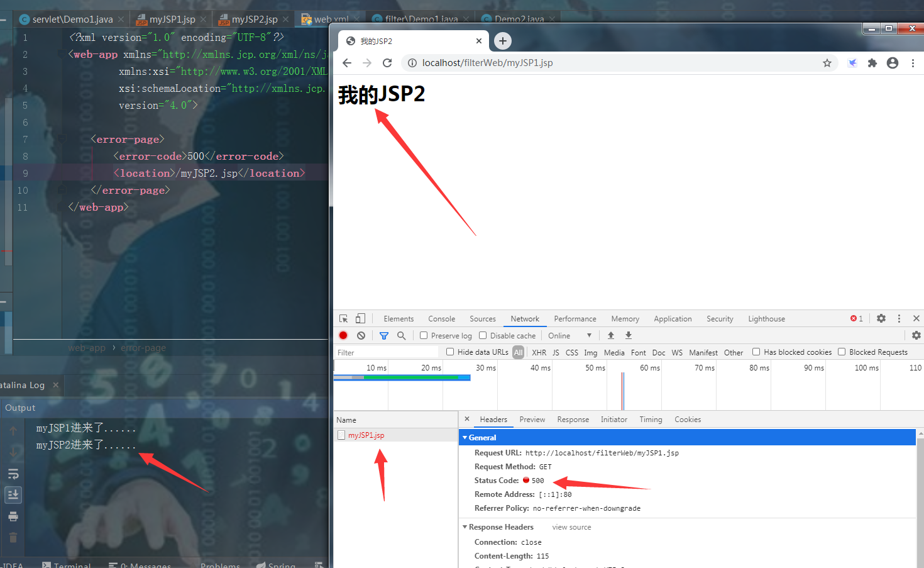
Task: Enable the Preserve log checkbox
Action: click(x=424, y=335)
